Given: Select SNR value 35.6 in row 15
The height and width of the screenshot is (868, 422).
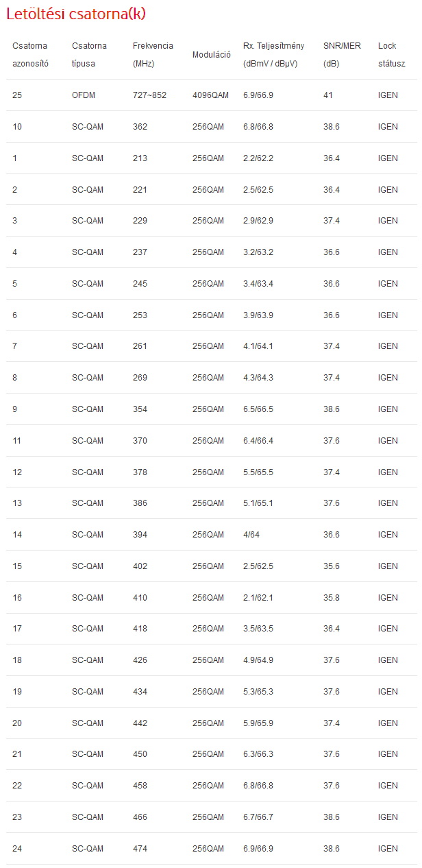Looking at the screenshot, I should pyautogui.click(x=332, y=566).
